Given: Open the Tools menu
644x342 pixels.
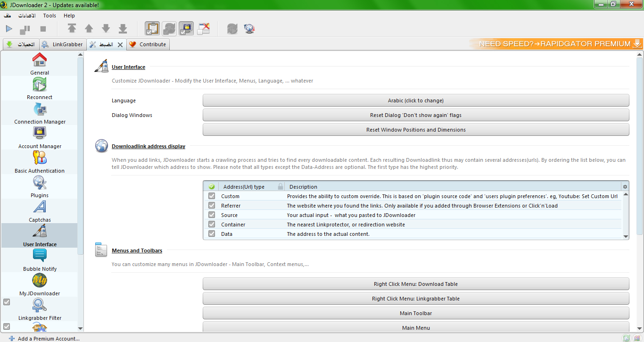Looking at the screenshot, I should 50,16.
